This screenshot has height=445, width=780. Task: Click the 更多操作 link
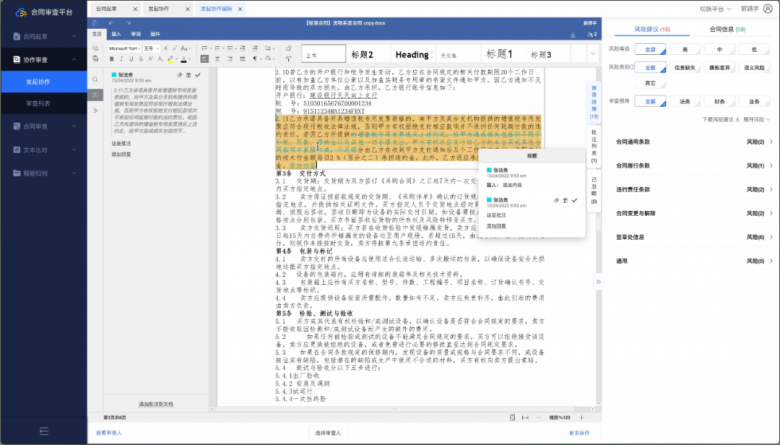pos(579,433)
